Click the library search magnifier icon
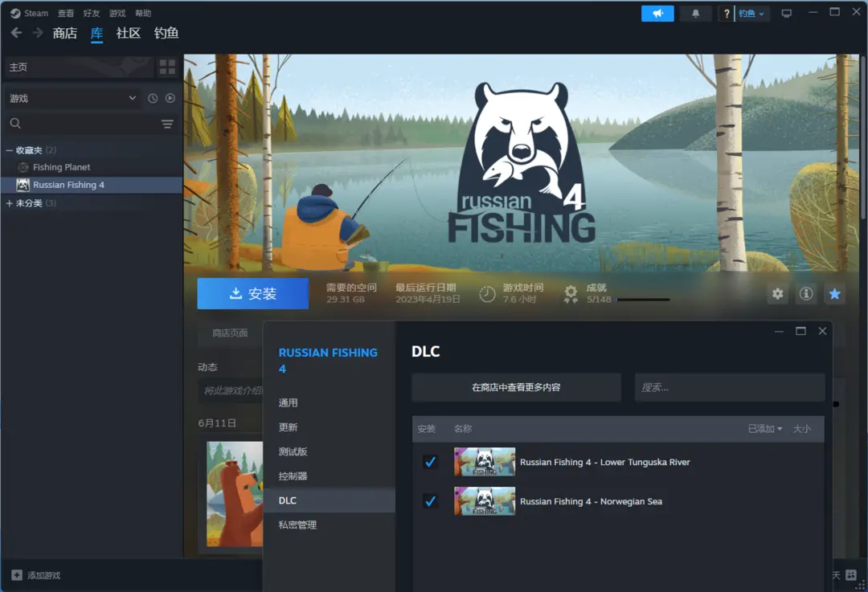Viewport: 868px width, 592px height. pyautogui.click(x=15, y=124)
